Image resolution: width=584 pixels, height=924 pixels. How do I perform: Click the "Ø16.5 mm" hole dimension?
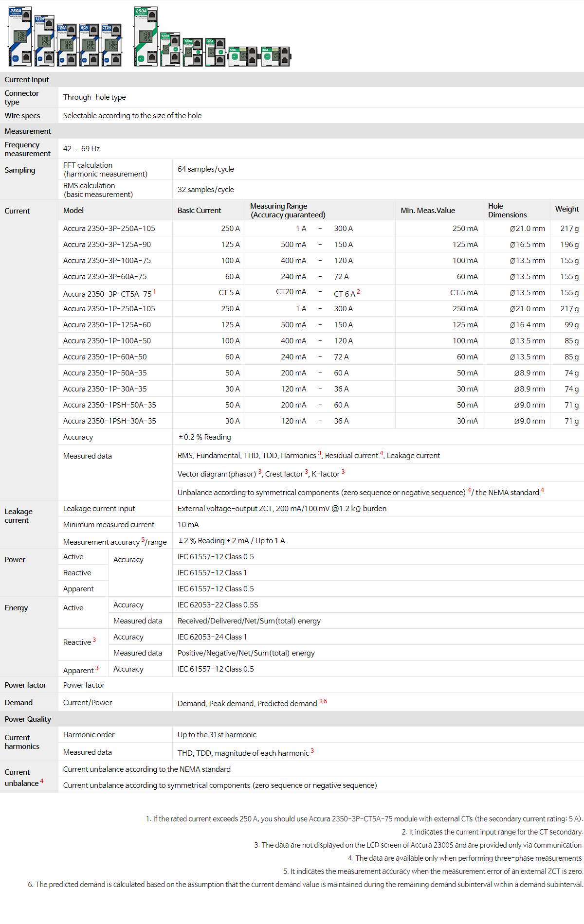coord(528,245)
